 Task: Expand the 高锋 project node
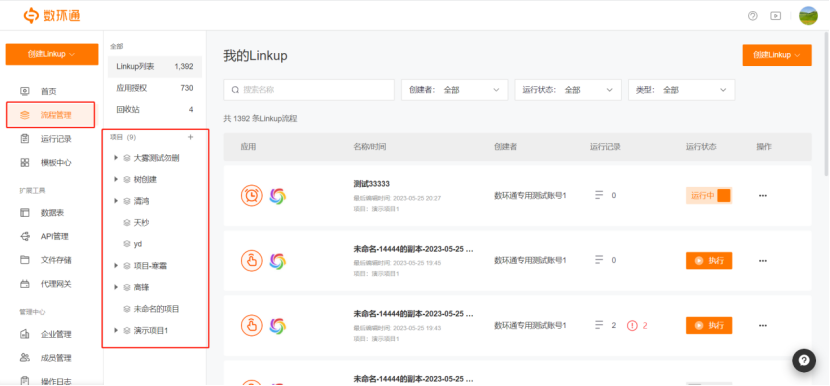click(x=116, y=287)
